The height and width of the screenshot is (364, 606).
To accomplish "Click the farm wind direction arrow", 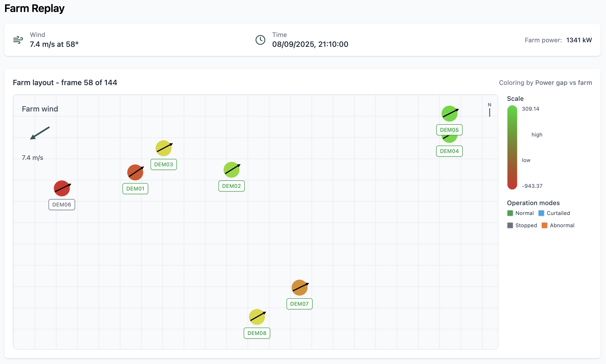I will click(40, 133).
